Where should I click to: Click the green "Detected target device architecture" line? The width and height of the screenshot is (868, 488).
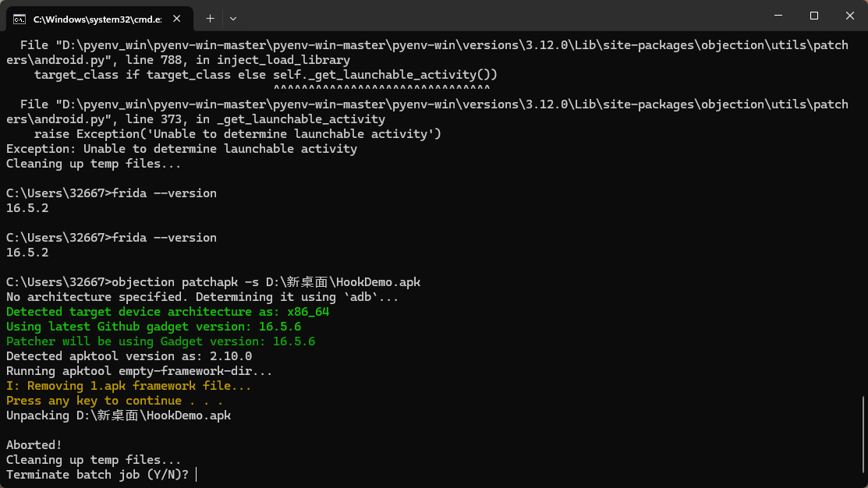coord(168,312)
